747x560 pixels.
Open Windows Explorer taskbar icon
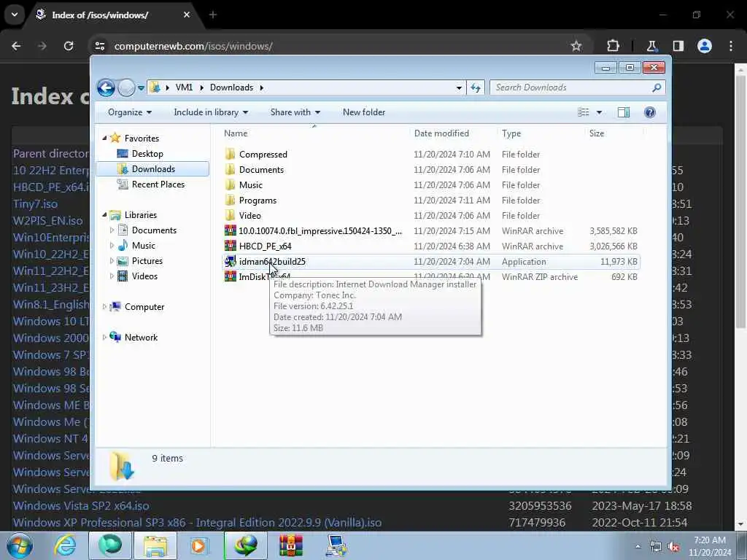(155, 545)
